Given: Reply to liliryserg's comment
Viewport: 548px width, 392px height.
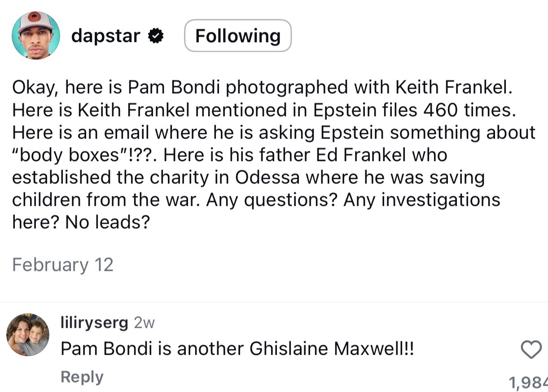Looking at the screenshot, I should (82, 377).
